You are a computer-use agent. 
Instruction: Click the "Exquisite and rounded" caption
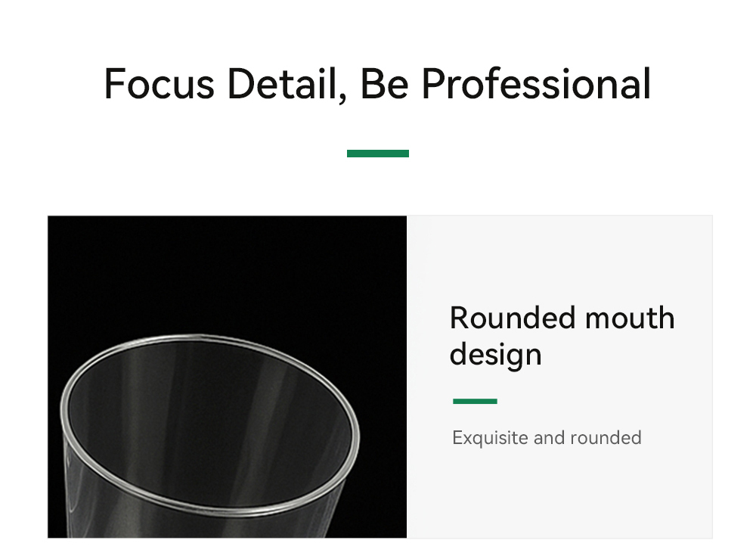tap(547, 437)
